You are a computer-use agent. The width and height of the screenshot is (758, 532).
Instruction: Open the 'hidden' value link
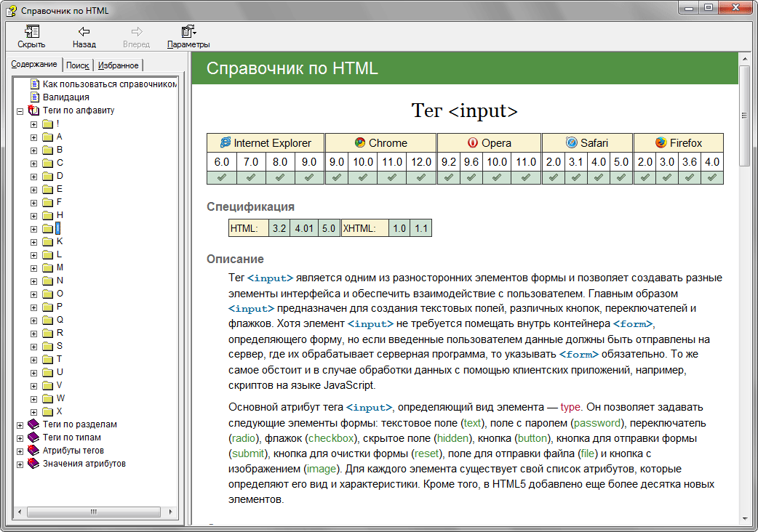point(453,438)
